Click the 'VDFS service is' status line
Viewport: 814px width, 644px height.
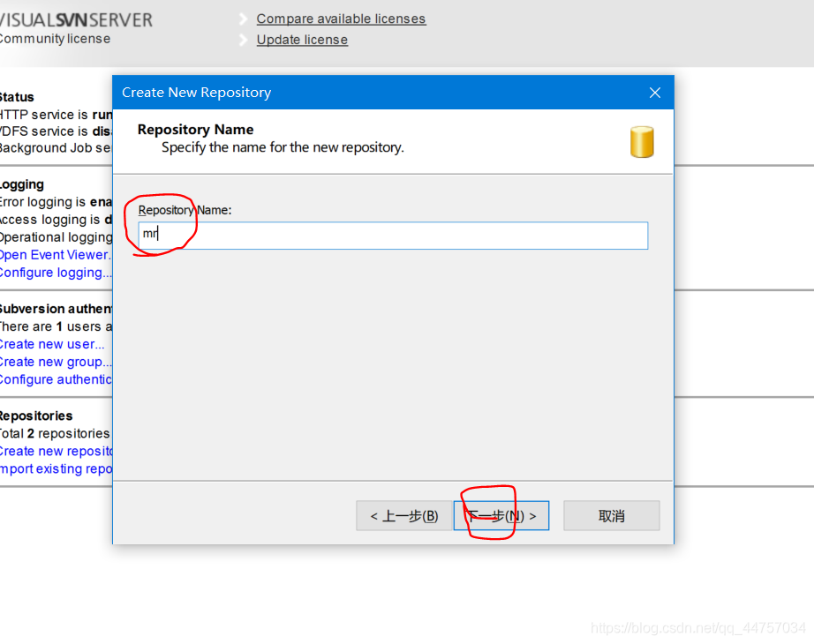pos(56,131)
